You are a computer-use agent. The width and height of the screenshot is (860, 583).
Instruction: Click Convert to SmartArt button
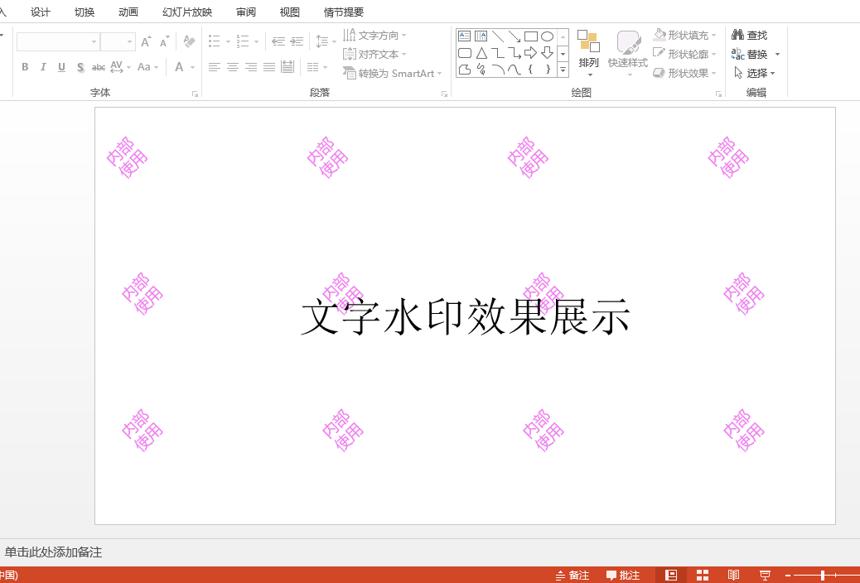(393, 73)
